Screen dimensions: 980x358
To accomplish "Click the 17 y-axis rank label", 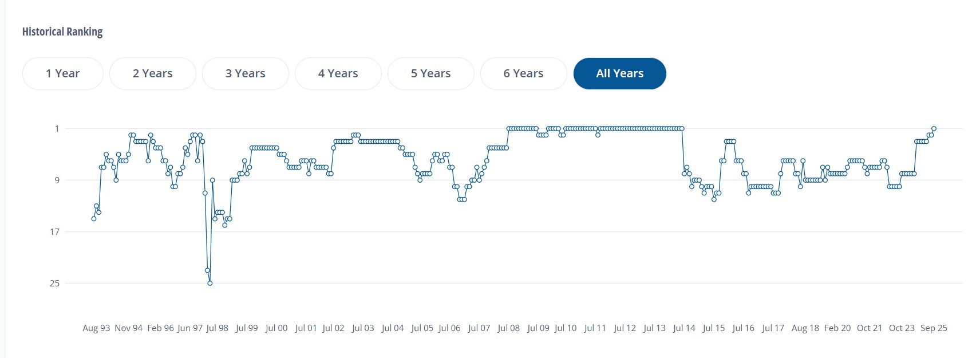I will (x=54, y=231).
